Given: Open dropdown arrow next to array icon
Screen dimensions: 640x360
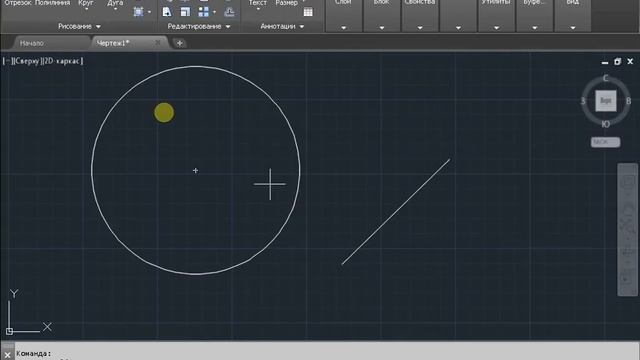Looking at the screenshot, I should tap(214, 12).
